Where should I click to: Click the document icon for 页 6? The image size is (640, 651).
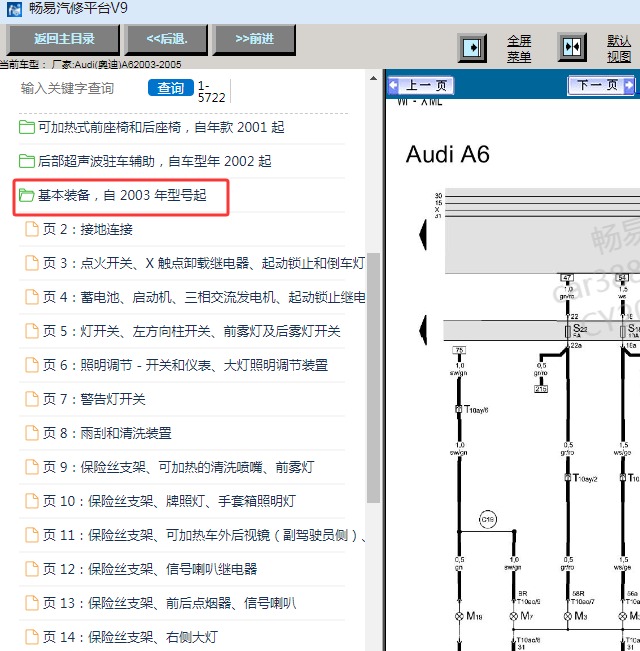(x=32, y=365)
